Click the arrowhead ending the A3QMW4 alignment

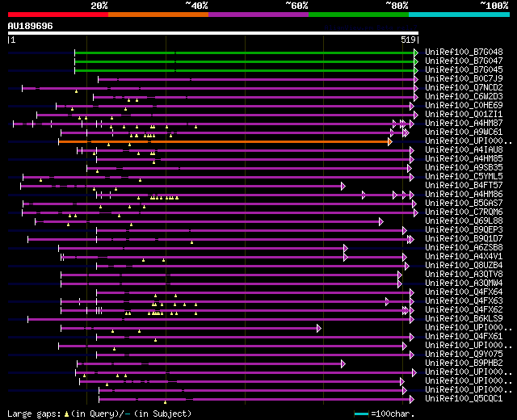click(400, 283)
